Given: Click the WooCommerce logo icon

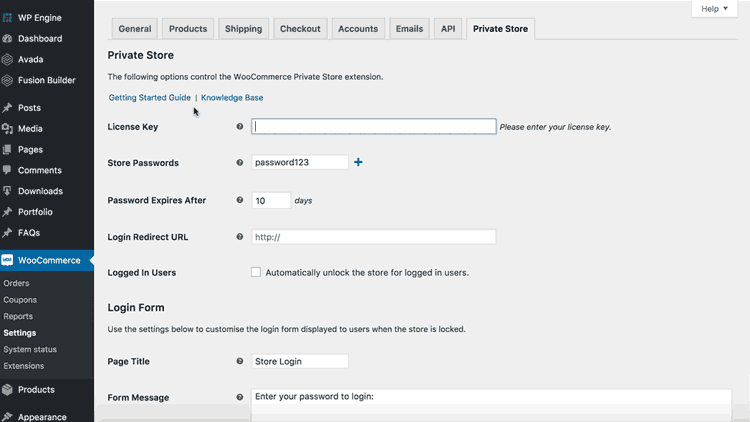Looking at the screenshot, I should (7, 260).
